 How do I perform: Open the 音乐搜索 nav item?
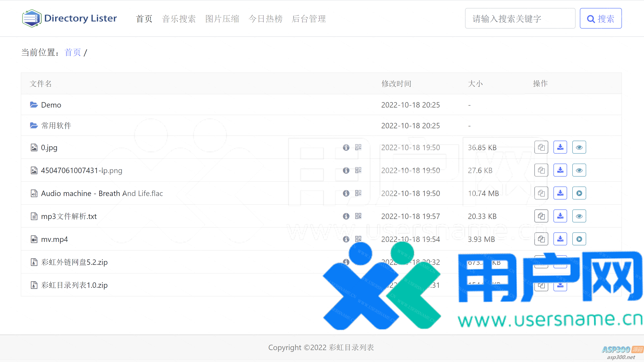[x=179, y=19]
